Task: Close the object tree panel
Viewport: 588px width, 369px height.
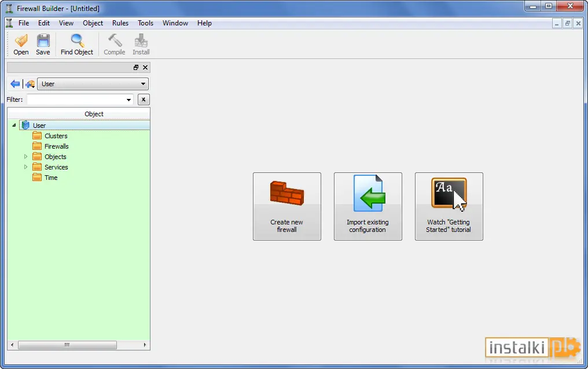Action: (x=145, y=68)
